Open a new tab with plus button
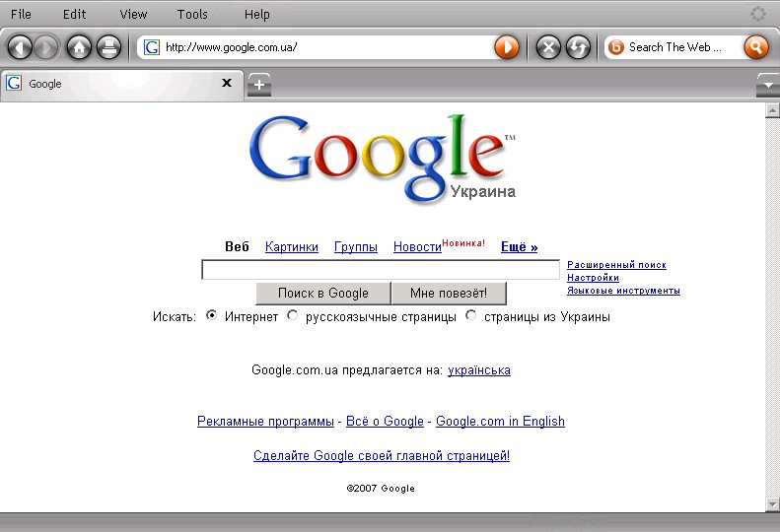Image resolution: width=780 pixels, height=532 pixels. coord(259,85)
